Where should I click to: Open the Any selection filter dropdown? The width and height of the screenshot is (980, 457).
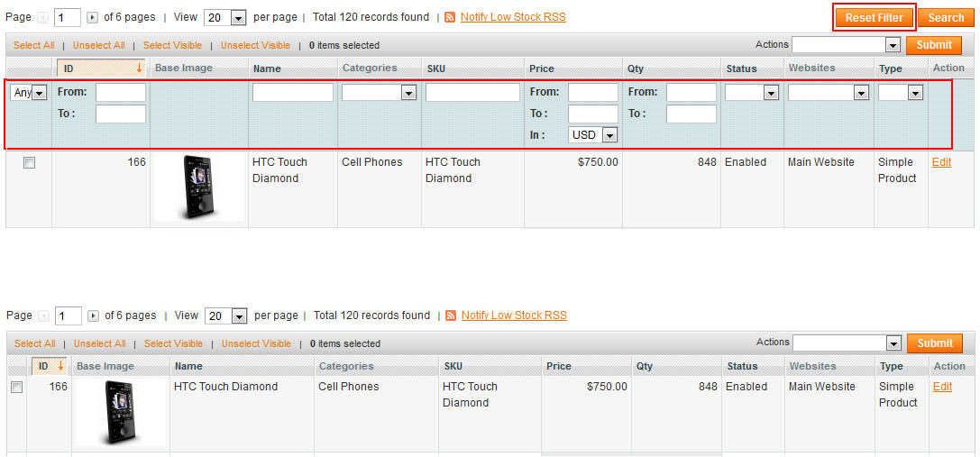pyautogui.click(x=29, y=93)
